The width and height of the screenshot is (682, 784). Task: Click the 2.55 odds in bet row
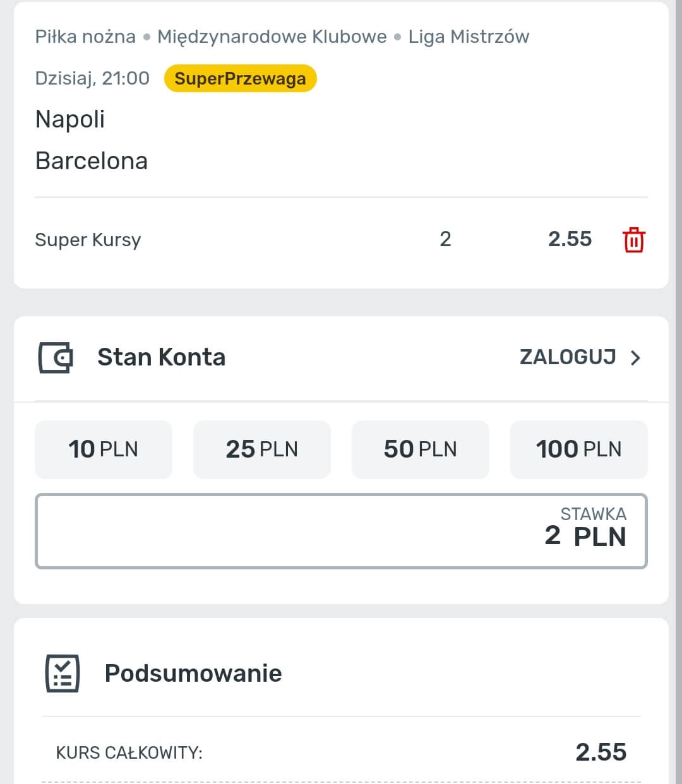(x=570, y=239)
